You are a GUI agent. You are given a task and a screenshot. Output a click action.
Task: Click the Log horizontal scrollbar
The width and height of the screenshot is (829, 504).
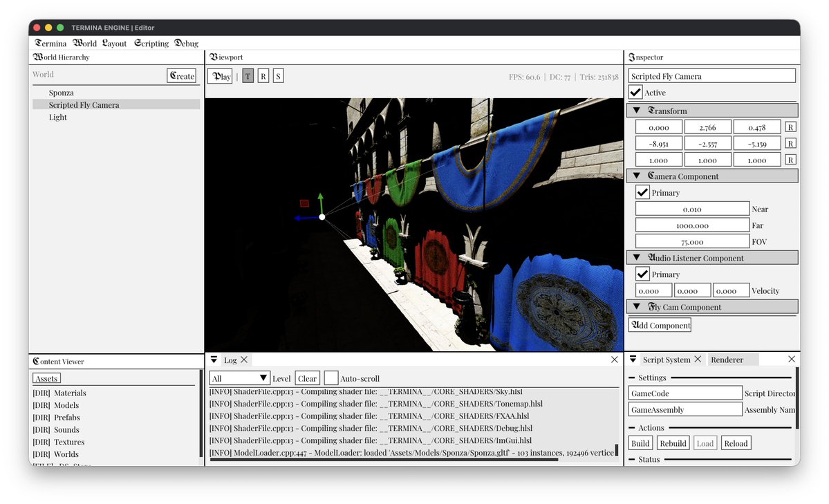[384, 460]
